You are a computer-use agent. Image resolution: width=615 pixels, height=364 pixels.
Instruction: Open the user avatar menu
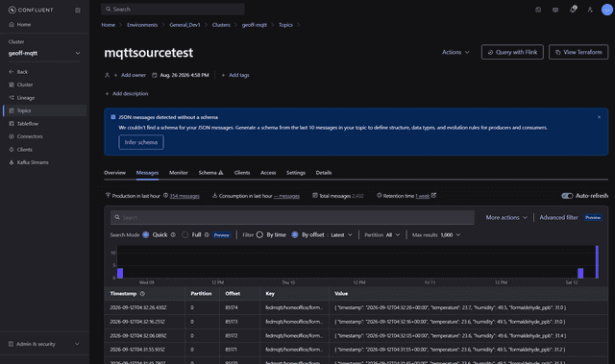coord(606,10)
